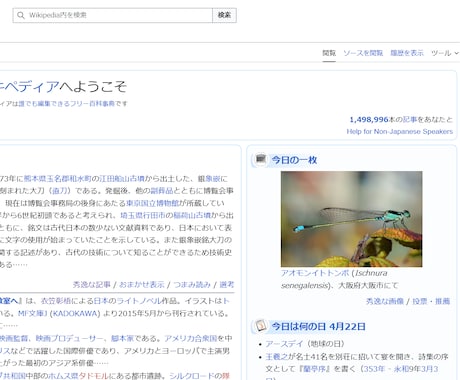Open the 埼玉県行田市 link

143,215
